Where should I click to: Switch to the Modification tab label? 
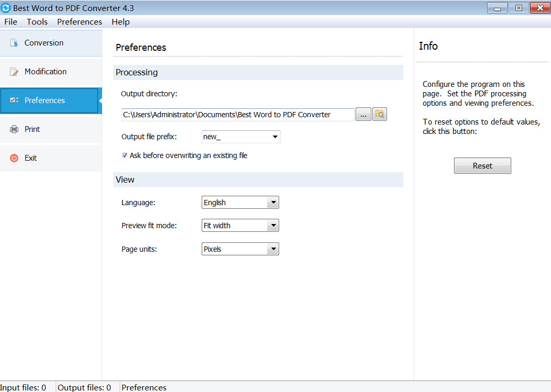(x=46, y=72)
